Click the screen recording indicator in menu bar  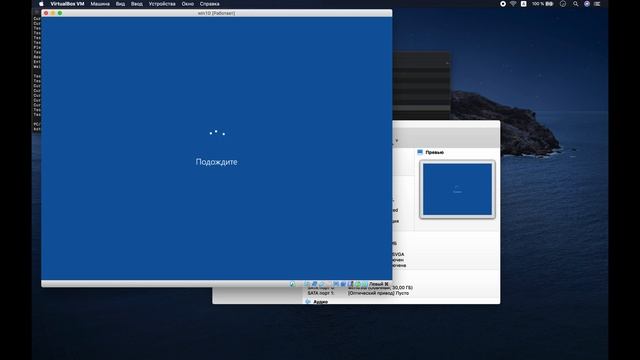[503, 4]
